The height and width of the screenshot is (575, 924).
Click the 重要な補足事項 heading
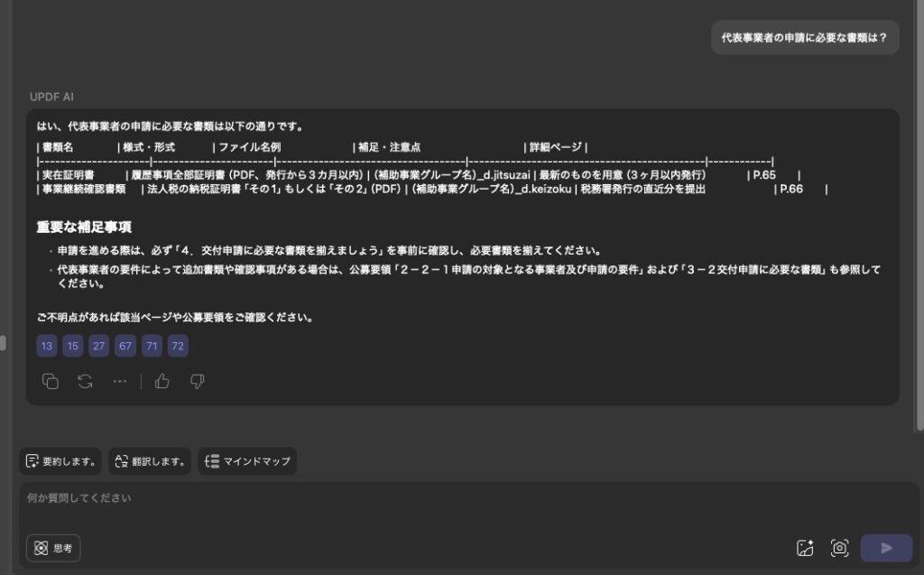tap(84, 227)
